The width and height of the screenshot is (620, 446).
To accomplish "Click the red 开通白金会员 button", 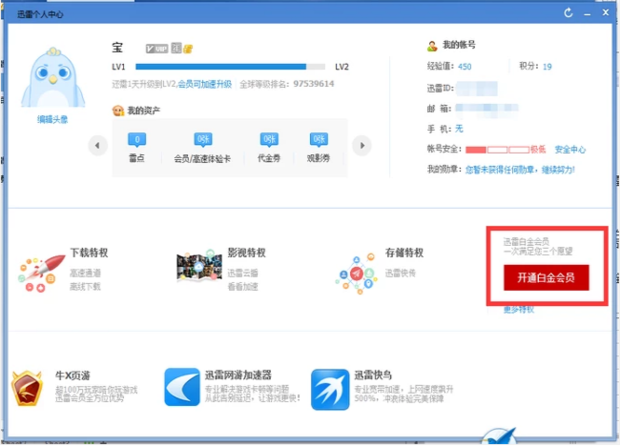I will tap(546, 278).
